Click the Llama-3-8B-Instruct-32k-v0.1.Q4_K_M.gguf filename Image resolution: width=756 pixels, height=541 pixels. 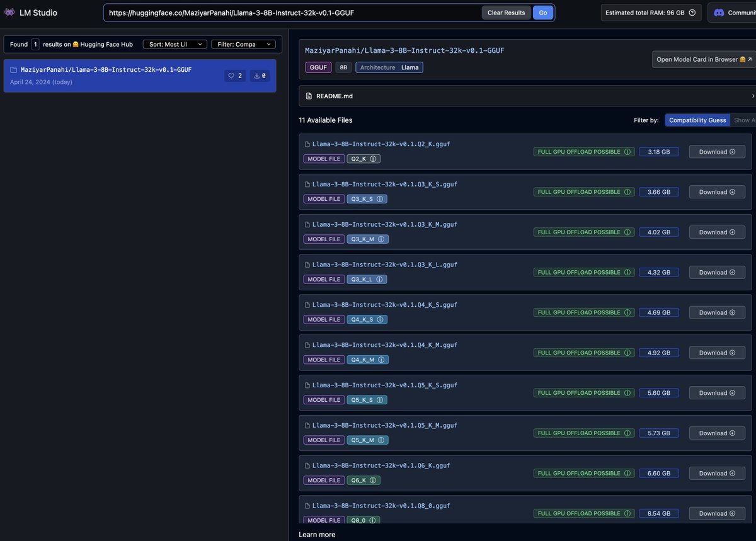click(385, 345)
